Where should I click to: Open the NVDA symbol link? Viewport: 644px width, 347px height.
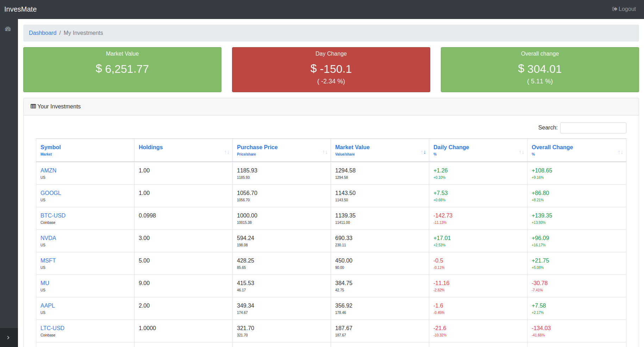pos(48,238)
